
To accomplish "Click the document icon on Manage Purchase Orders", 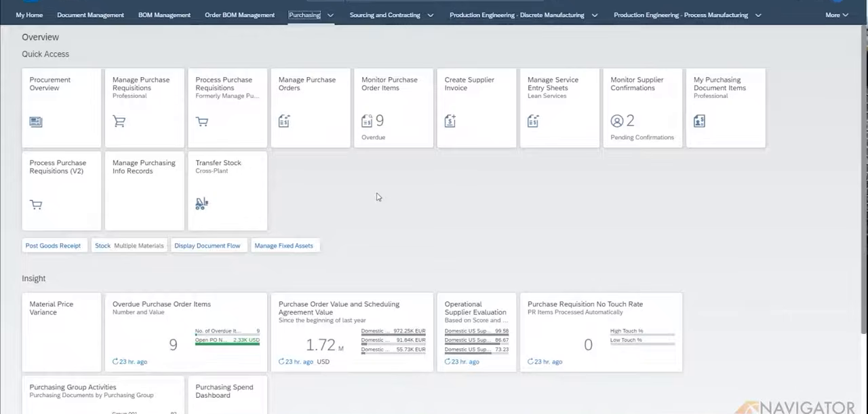I will tap(284, 121).
